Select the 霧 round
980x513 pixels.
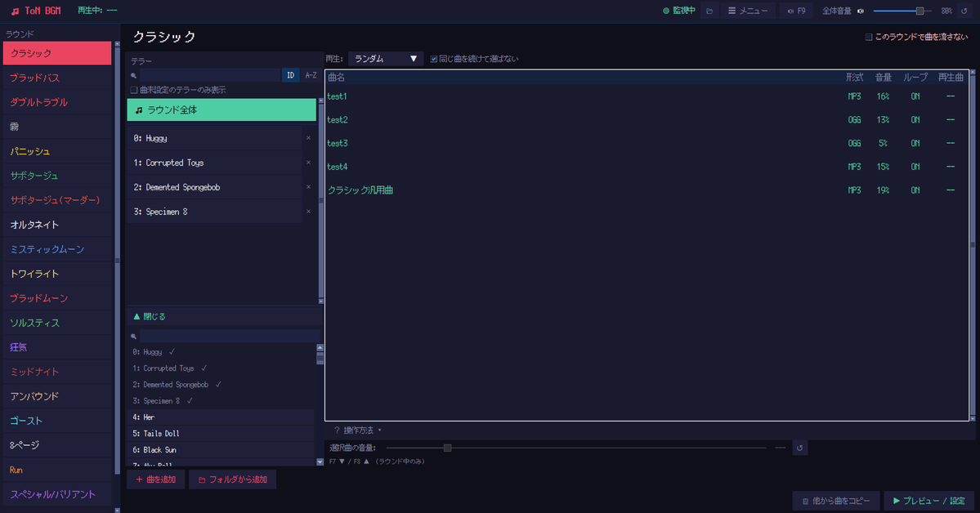click(57, 127)
